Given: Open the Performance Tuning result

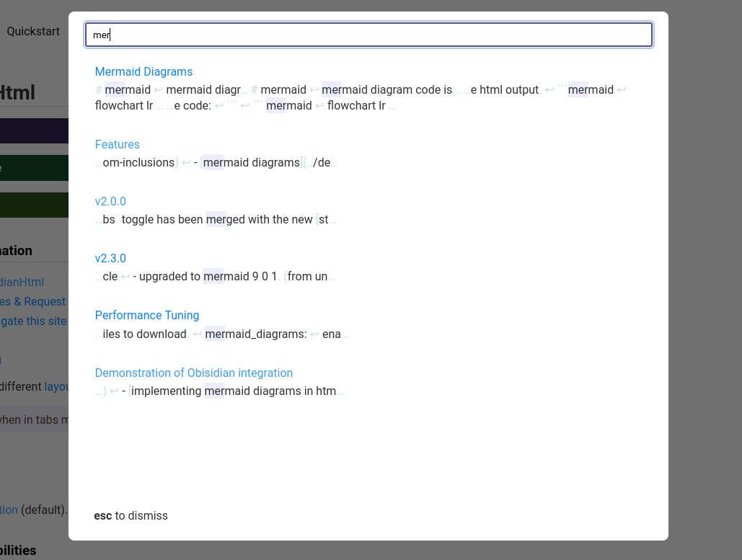Looking at the screenshot, I should click(147, 315).
